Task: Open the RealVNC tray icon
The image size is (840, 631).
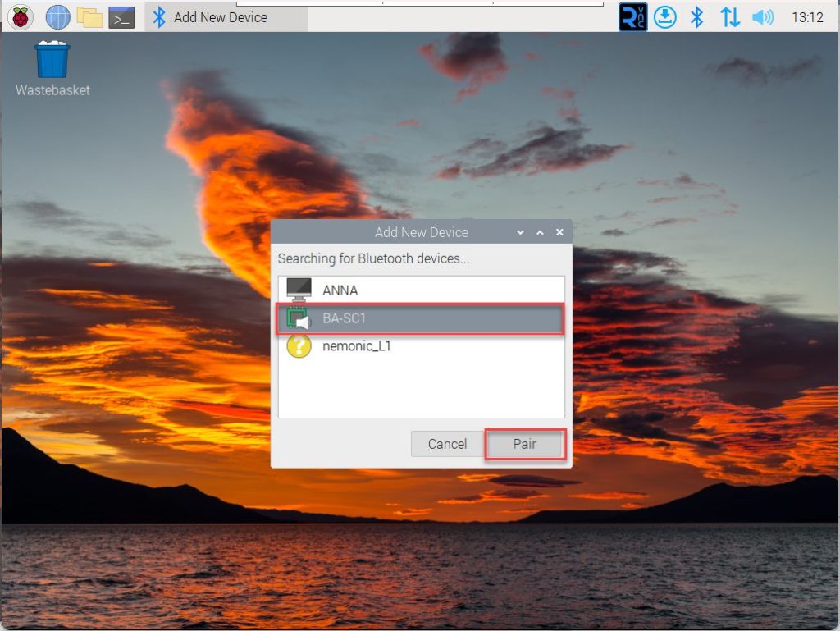Action: [632, 17]
